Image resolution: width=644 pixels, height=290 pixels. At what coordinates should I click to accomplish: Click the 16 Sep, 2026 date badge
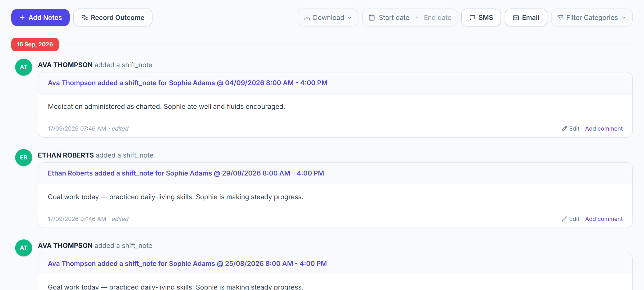click(35, 44)
